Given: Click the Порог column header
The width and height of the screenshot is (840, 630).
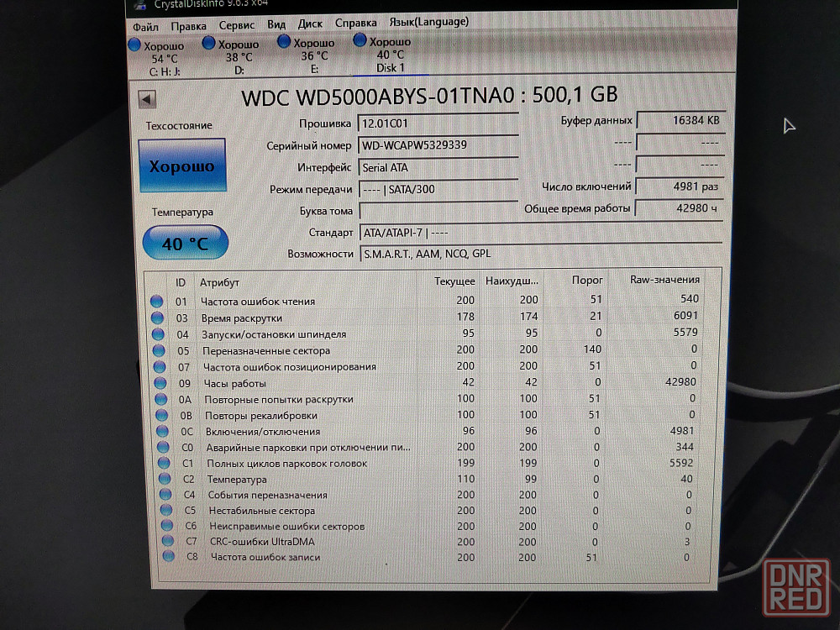Looking at the screenshot, I should pos(587,281).
